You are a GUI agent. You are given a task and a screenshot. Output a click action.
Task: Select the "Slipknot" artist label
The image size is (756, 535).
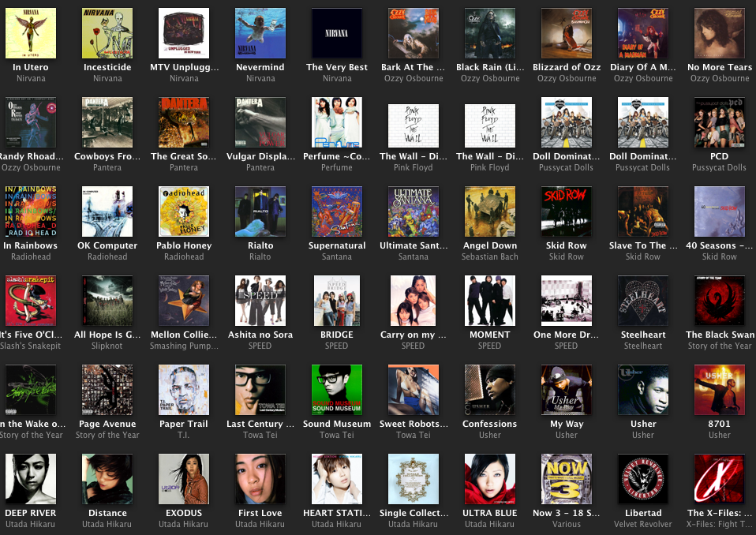coord(107,346)
